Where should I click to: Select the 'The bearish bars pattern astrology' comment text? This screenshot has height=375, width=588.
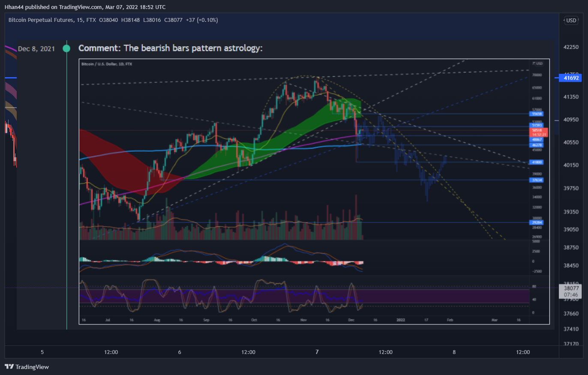coord(193,48)
